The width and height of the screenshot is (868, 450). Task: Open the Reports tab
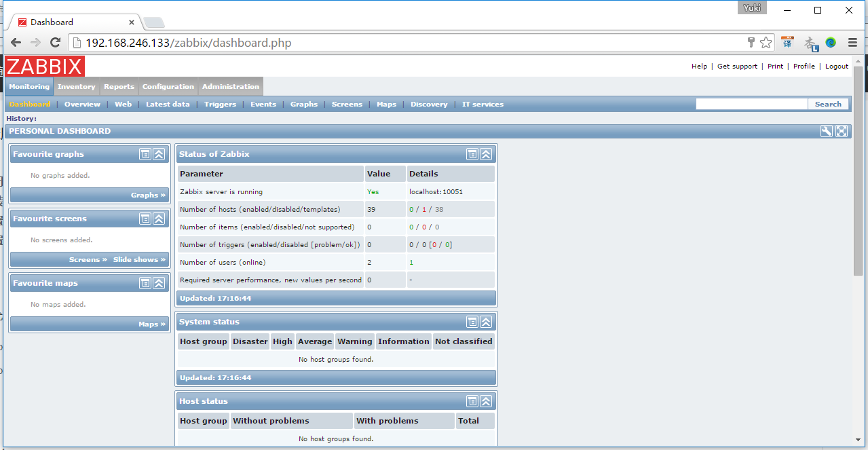pyautogui.click(x=119, y=87)
